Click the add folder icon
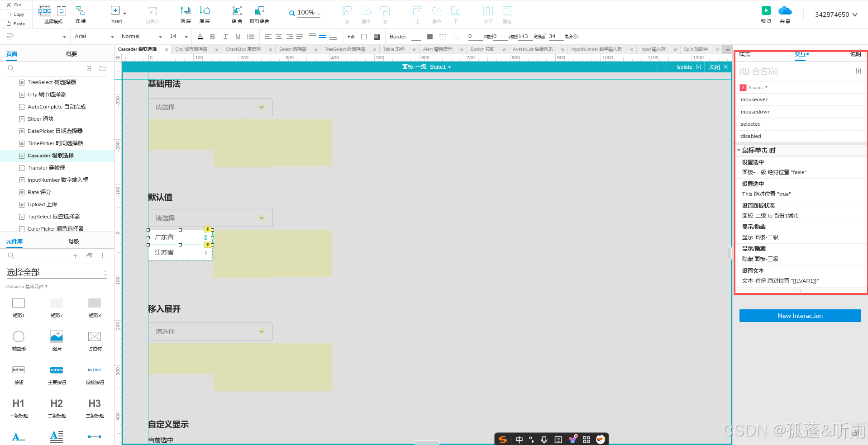 [103, 69]
